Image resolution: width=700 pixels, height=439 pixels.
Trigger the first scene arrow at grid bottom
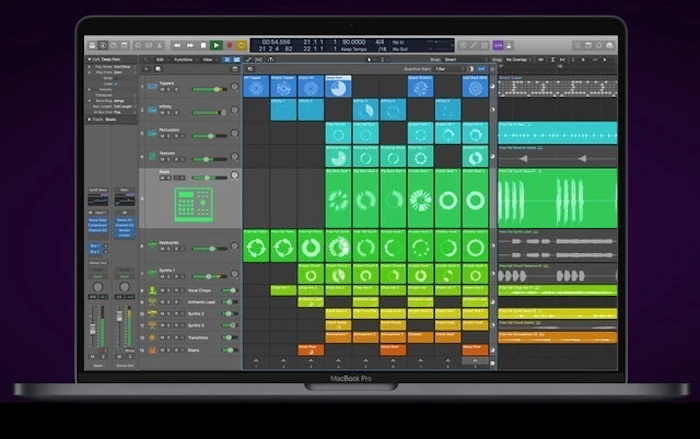point(256,362)
